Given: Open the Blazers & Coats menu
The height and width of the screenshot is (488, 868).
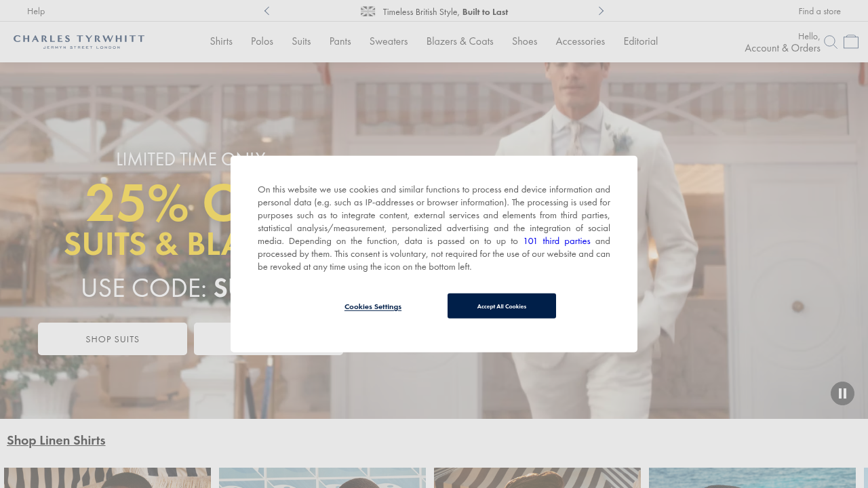Looking at the screenshot, I should 460,41.
